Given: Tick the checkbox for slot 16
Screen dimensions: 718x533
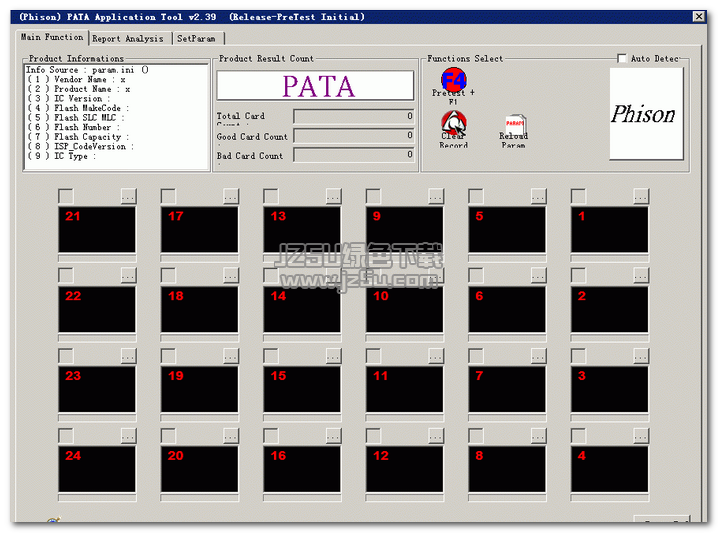Looking at the screenshot, I should [271, 436].
